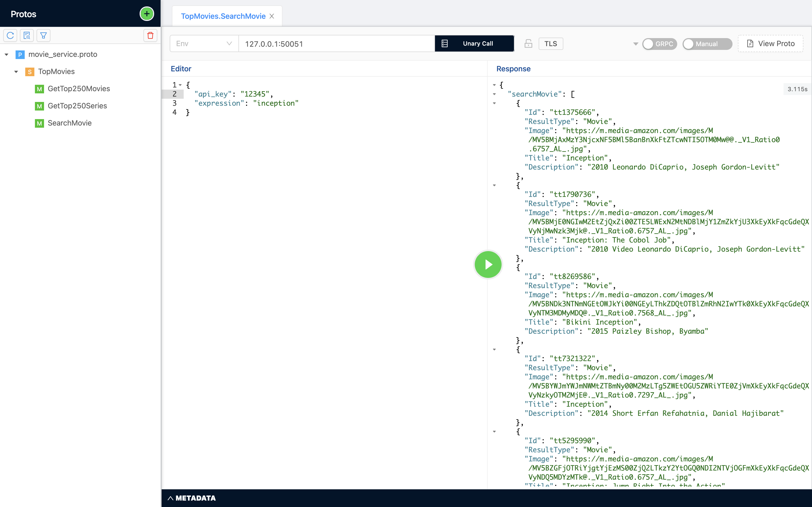Click the reload protos icon
The width and height of the screenshot is (812, 507).
[x=10, y=35]
